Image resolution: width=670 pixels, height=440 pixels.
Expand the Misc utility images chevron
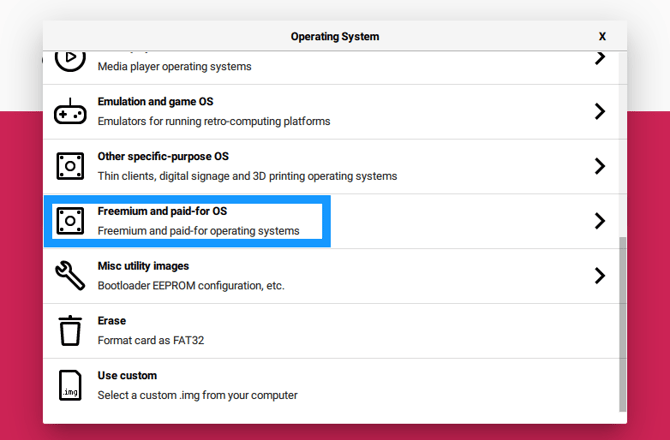tap(600, 276)
